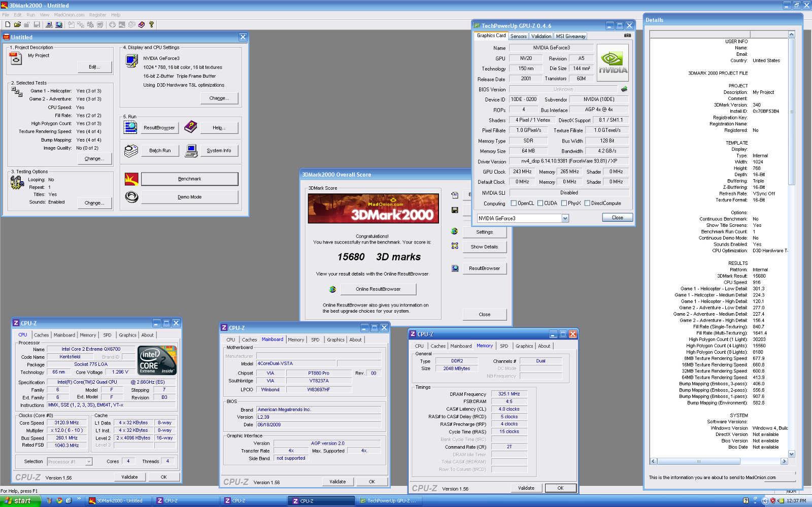Viewport: 812px width, 507px height.
Task: Open the Processor #1 selection dropdown in CPU-Z
Action: point(89,462)
